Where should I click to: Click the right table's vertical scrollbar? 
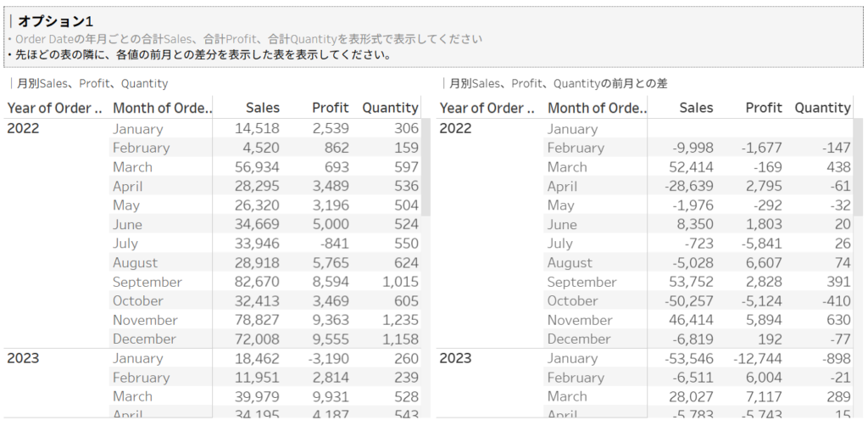coord(859,170)
